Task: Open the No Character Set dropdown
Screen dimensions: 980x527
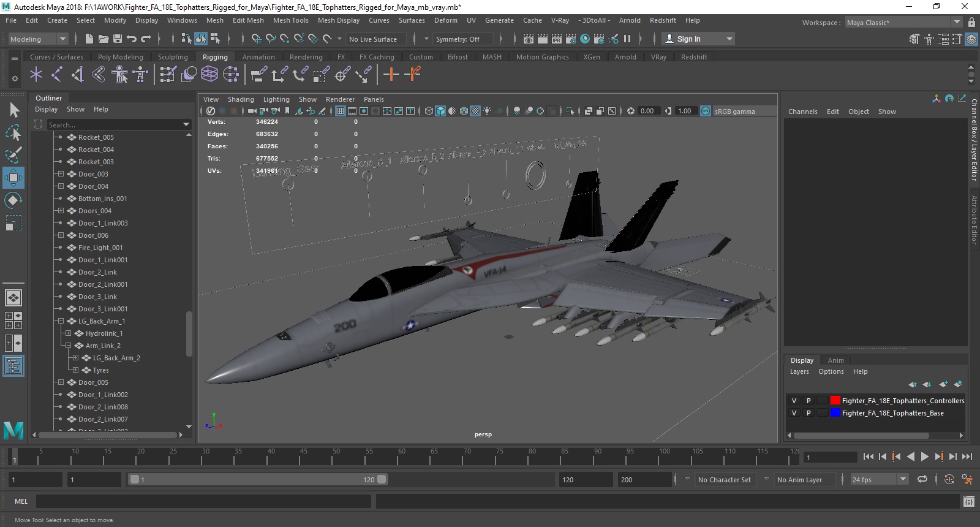Action: click(x=725, y=480)
